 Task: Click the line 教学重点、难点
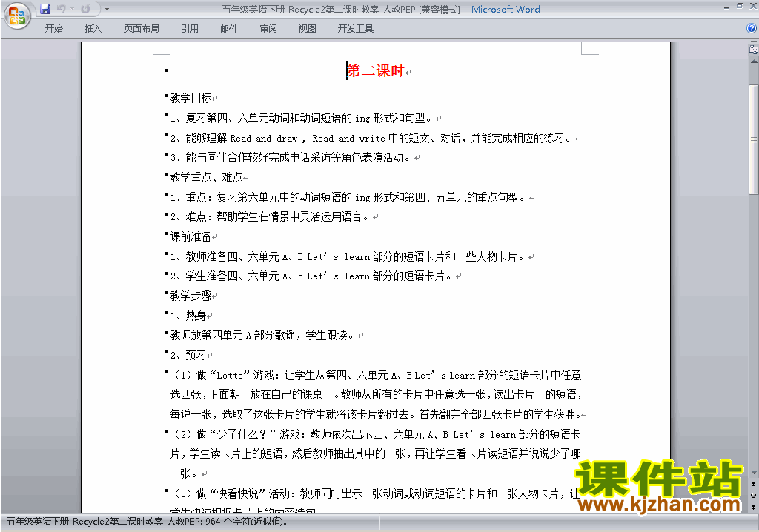207,177
